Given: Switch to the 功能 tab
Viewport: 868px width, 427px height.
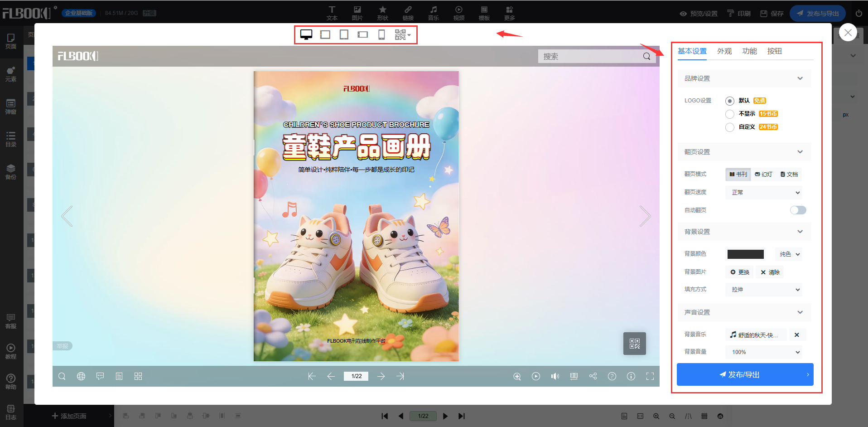Looking at the screenshot, I should [x=749, y=51].
